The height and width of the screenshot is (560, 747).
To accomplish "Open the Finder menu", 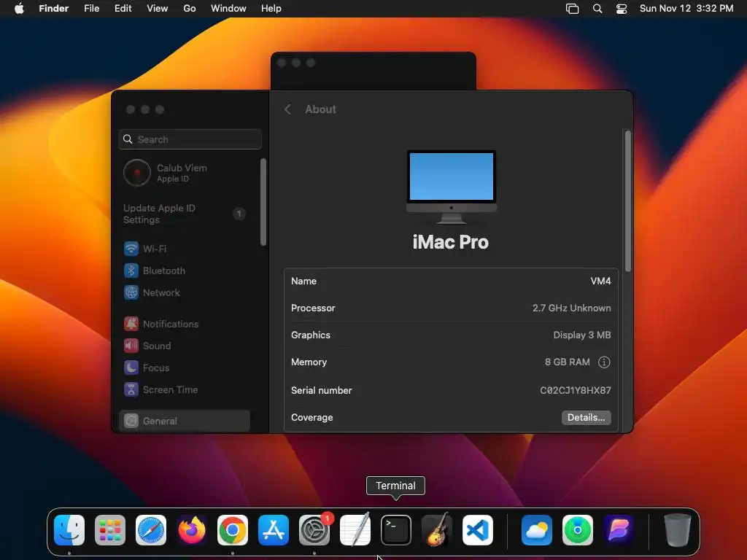I will [x=53, y=8].
